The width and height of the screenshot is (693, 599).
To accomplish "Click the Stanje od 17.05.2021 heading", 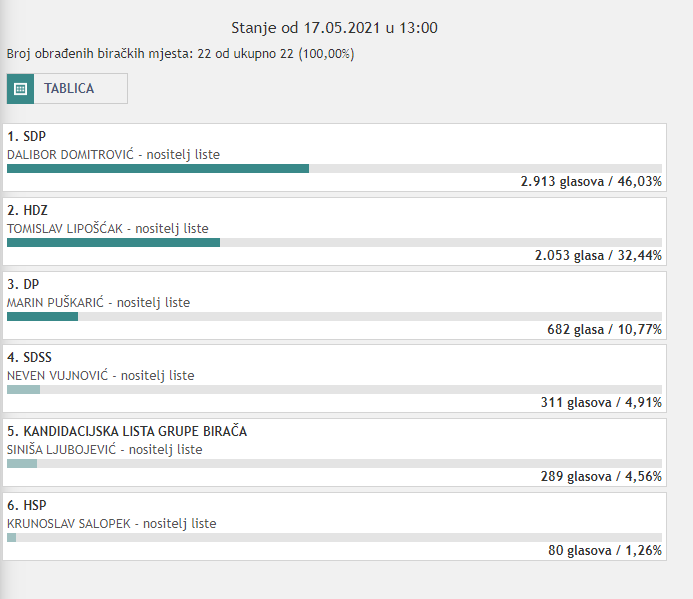I will [x=334, y=28].
